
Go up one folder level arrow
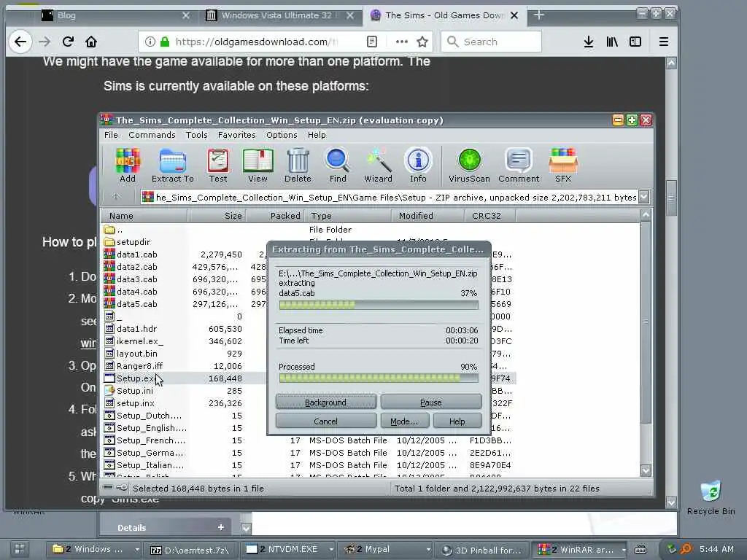[x=116, y=197]
